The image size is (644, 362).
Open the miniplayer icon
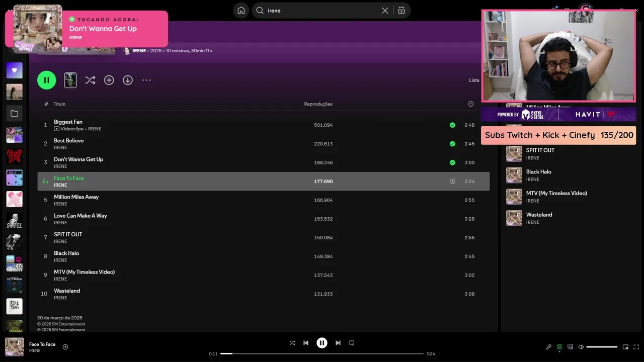coord(626,347)
